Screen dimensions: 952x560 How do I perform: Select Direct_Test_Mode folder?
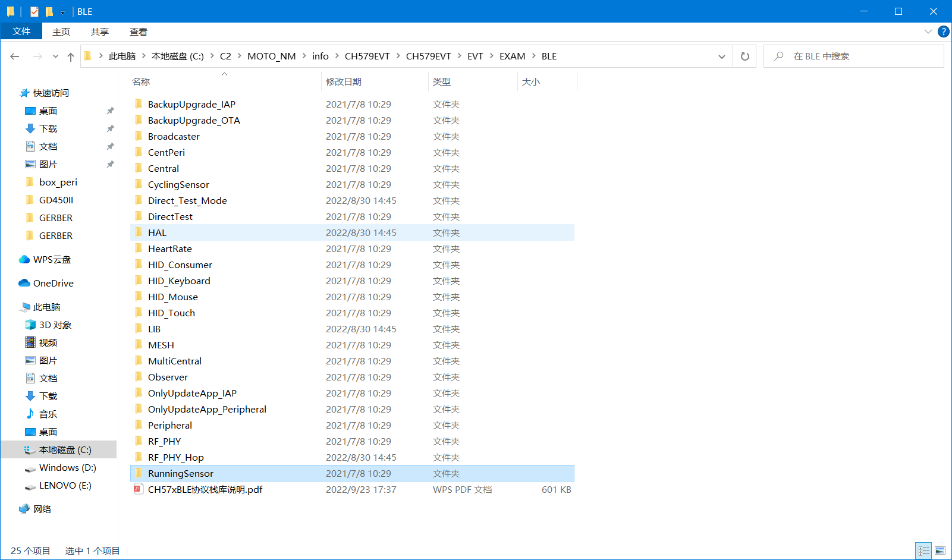pyautogui.click(x=352, y=201)
